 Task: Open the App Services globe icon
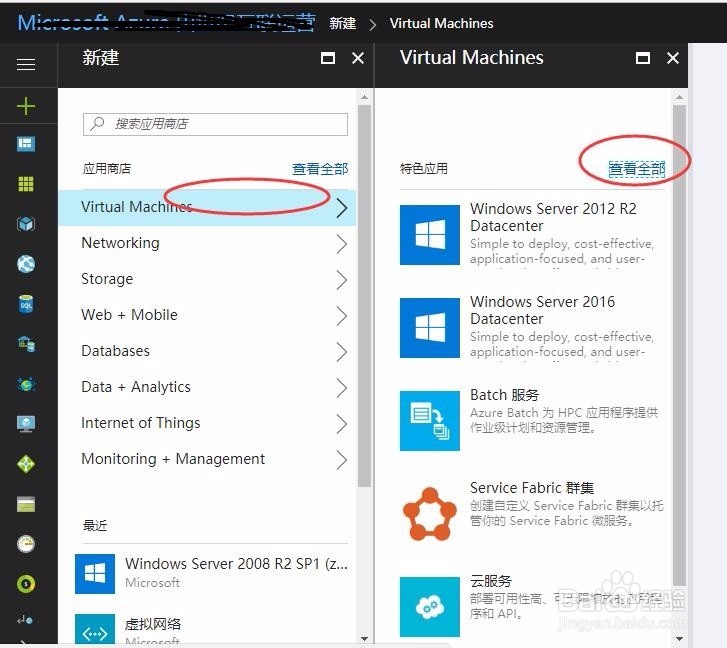(26, 264)
